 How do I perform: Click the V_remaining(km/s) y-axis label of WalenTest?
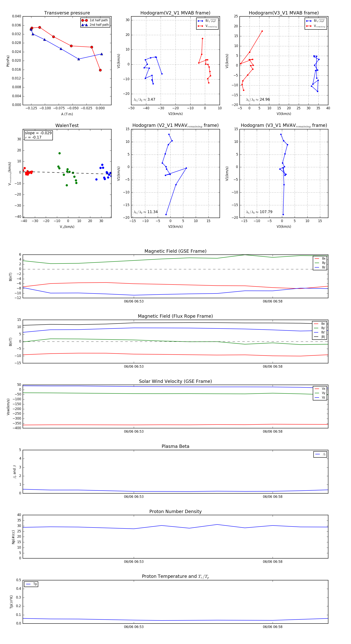pyautogui.click(x=10, y=173)
